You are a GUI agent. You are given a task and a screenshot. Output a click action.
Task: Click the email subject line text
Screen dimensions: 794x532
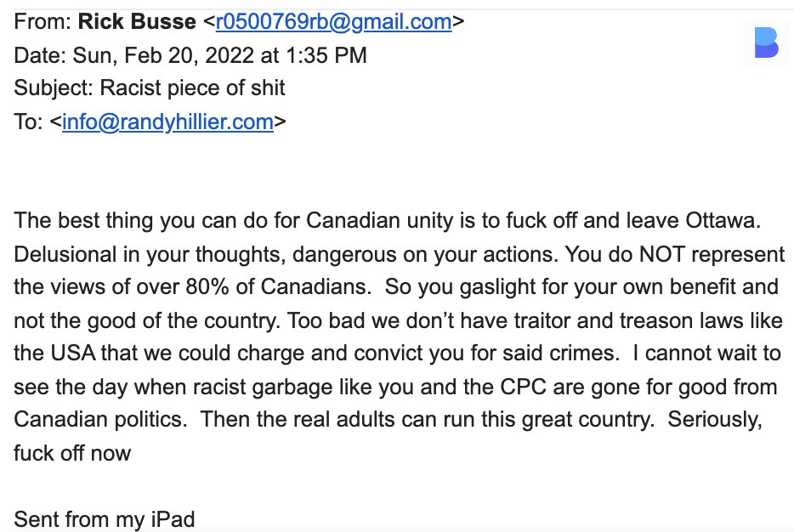point(192,88)
